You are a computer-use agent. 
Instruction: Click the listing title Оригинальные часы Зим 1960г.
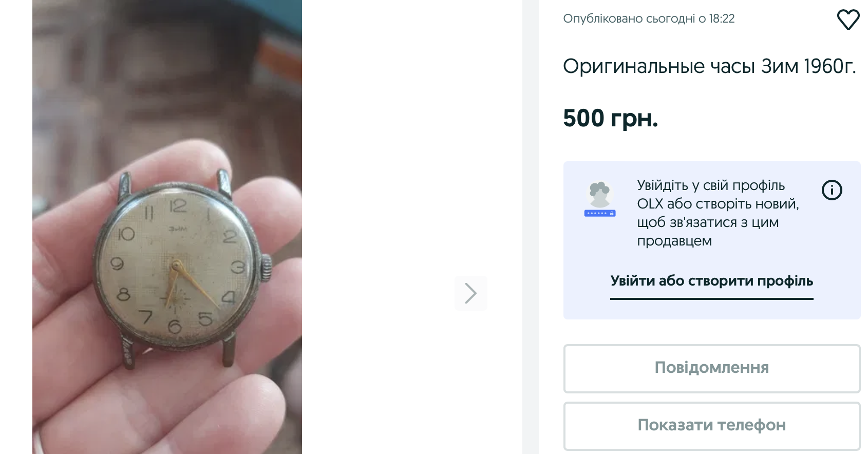[709, 66]
